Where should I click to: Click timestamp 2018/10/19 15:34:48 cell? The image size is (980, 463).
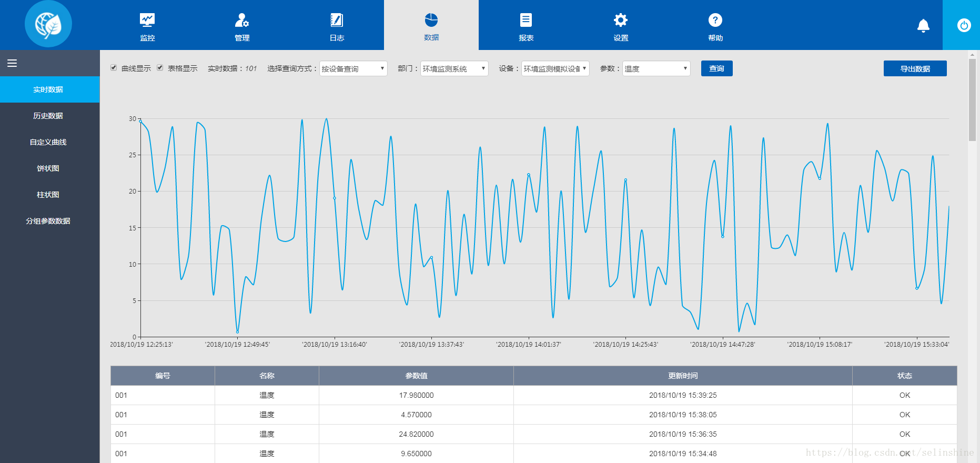pos(683,454)
